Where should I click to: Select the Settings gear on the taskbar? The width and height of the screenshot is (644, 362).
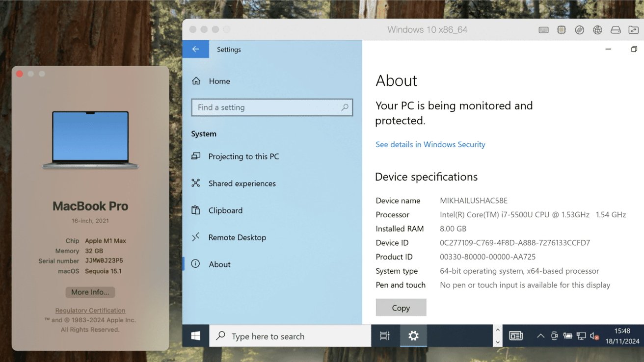[413, 336]
